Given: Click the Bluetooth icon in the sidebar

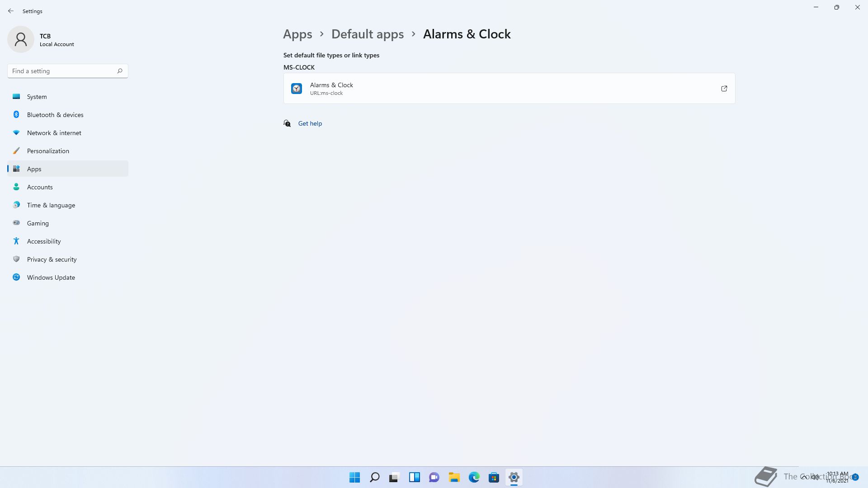Looking at the screenshot, I should [16, 114].
